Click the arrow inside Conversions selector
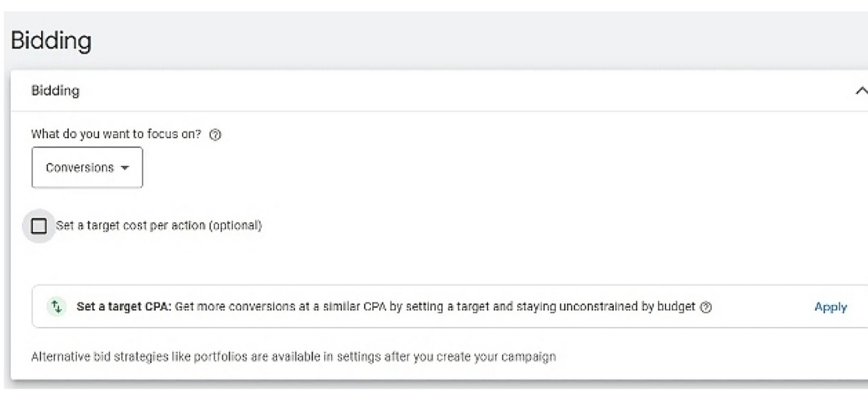Screen dimensions: 868x410 pyautogui.click(x=125, y=168)
